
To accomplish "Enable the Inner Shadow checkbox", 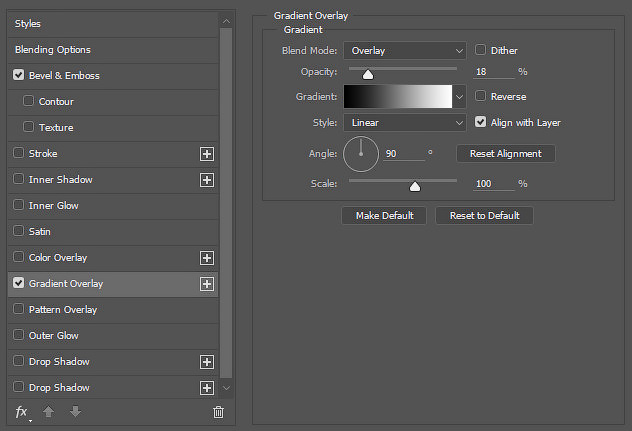I will coord(19,179).
